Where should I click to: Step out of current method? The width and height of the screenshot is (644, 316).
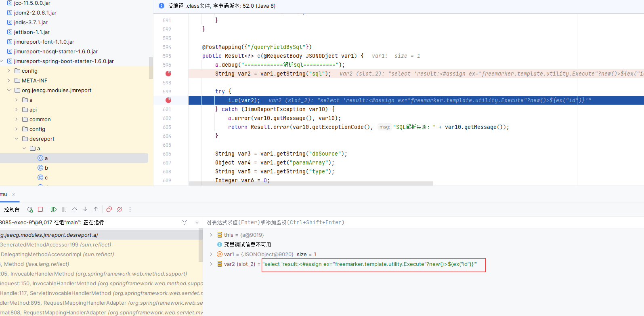coord(96,209)
